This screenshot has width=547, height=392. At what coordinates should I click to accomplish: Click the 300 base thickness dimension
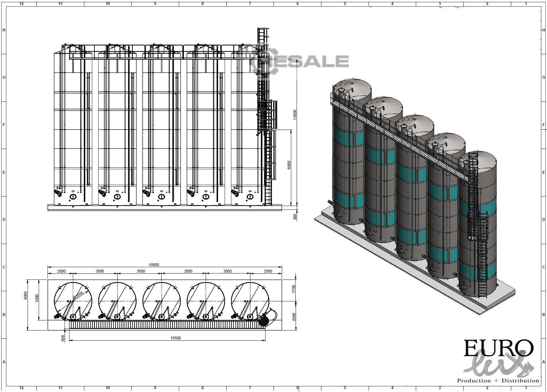coord(295,217)
